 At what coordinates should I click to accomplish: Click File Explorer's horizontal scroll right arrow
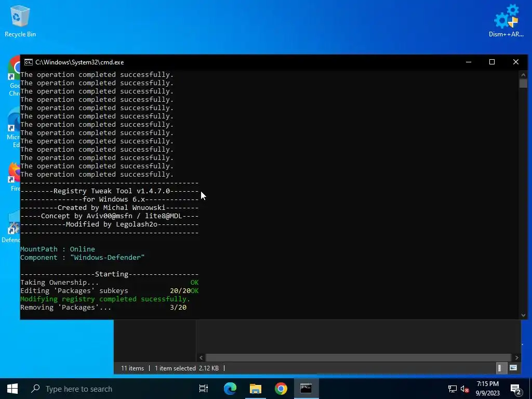[x=517, y=357]
